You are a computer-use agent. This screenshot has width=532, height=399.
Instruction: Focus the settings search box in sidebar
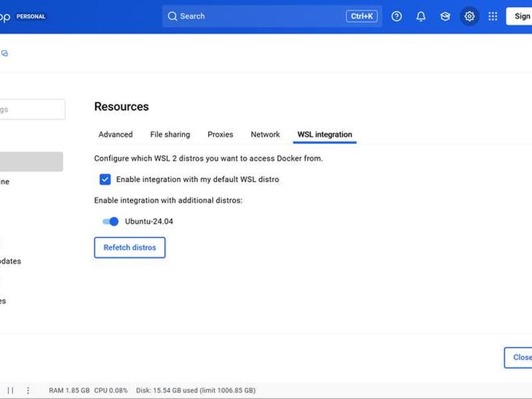(x=32, y=109)
